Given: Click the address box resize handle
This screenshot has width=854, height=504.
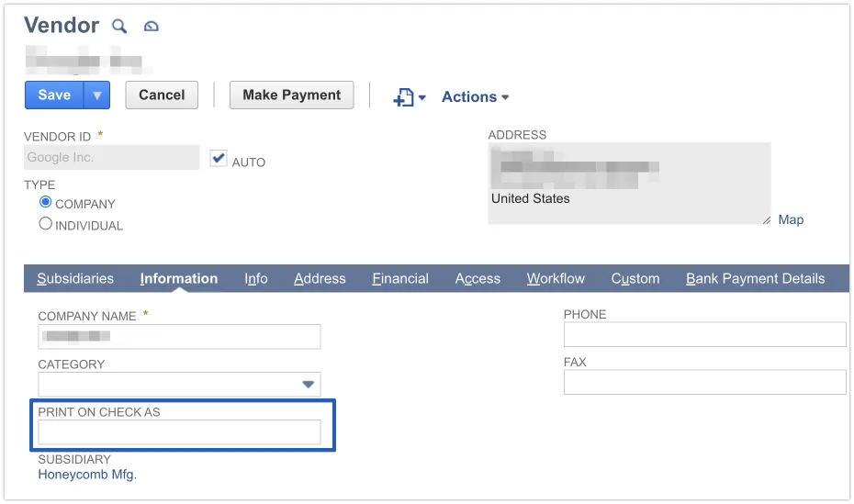Looking at the screenshot, I should [x=767, y=220].
